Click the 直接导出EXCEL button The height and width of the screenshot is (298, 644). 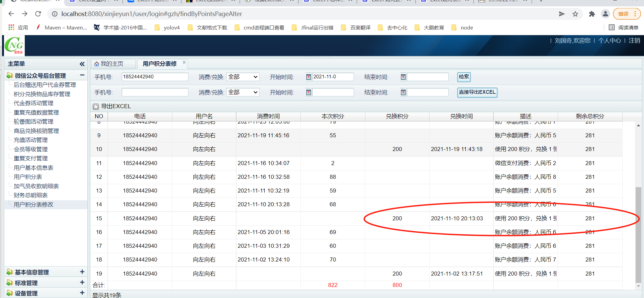click(x=477, y=92)
